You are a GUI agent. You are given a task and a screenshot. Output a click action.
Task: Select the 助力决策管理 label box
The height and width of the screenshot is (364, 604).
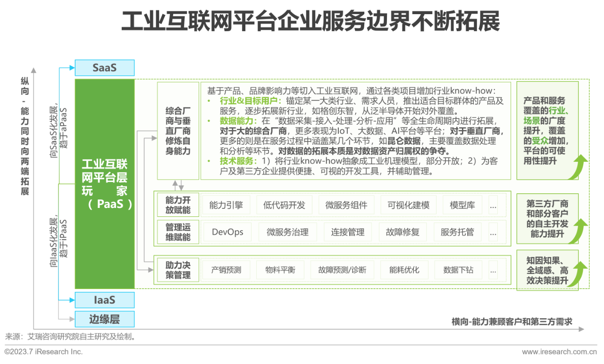[178, 270]
